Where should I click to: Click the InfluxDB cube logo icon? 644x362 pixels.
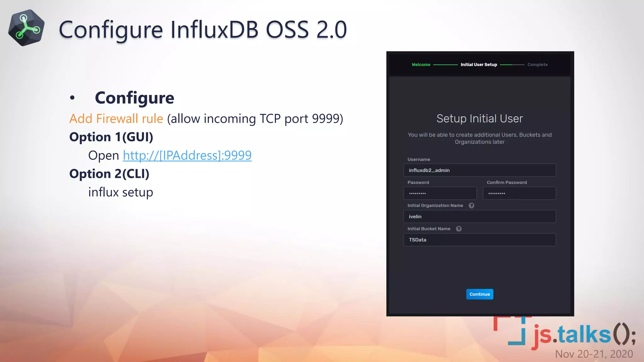pos(26,28)
